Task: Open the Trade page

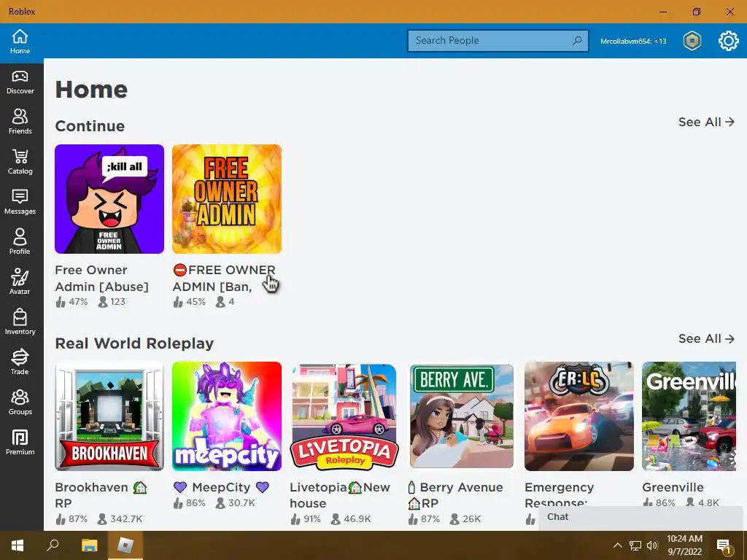Action: [20, 362]
